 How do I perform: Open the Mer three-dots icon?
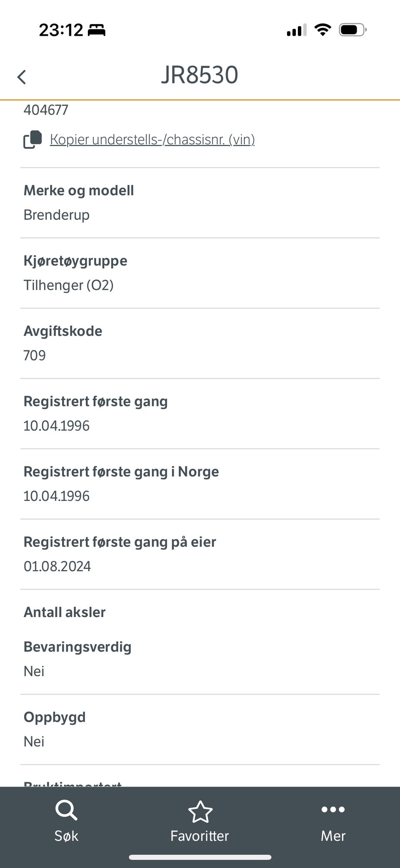[x=333, y=810]
